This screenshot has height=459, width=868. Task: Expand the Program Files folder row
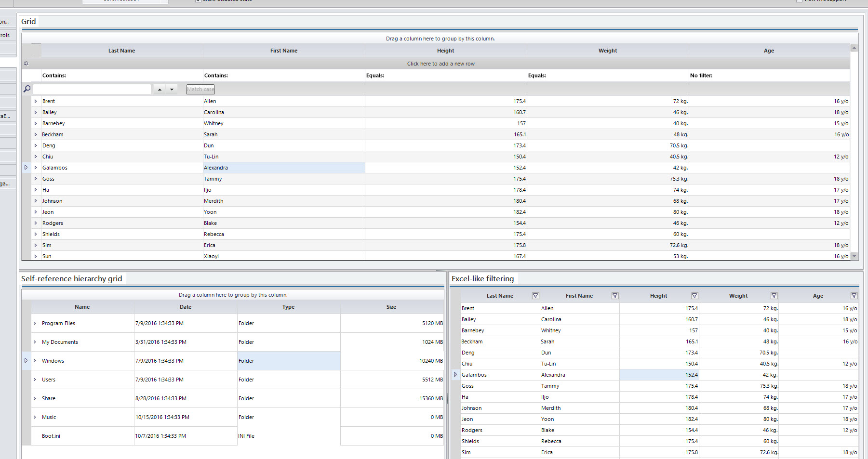[35, 323]
